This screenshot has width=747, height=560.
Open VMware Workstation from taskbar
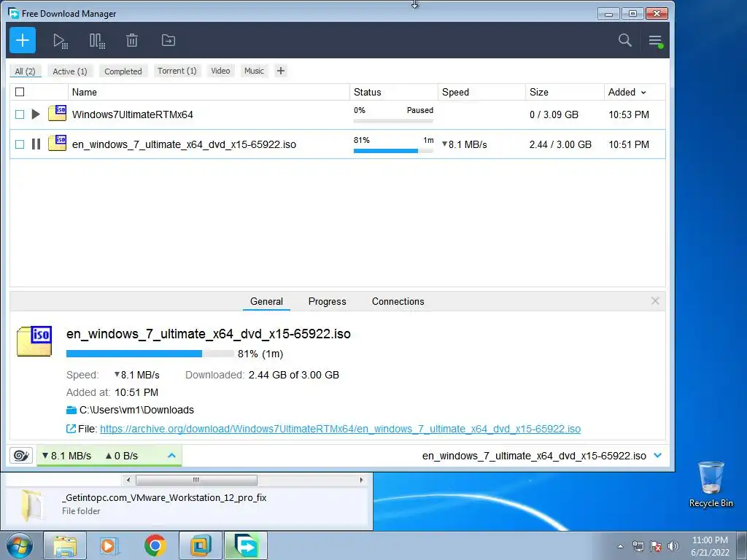[200, 545]
